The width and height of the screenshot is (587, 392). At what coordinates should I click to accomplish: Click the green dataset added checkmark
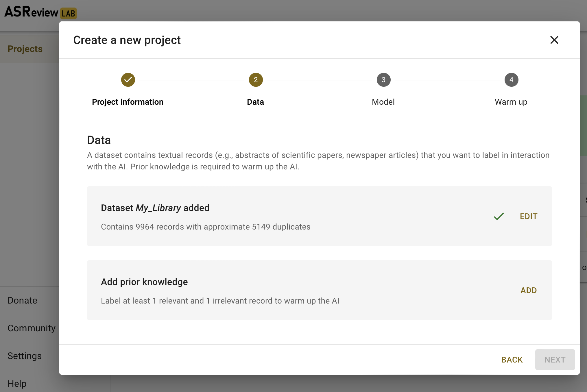[499, 216]
